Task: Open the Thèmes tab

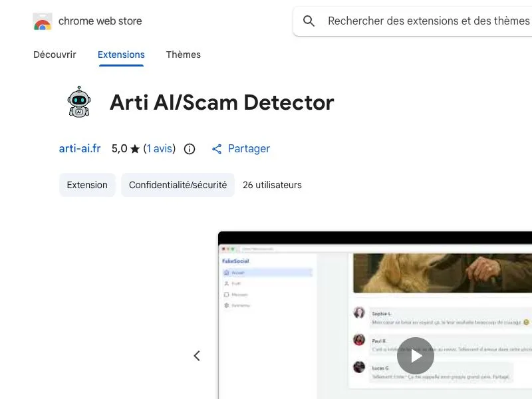Action: [x=184, y=55]
